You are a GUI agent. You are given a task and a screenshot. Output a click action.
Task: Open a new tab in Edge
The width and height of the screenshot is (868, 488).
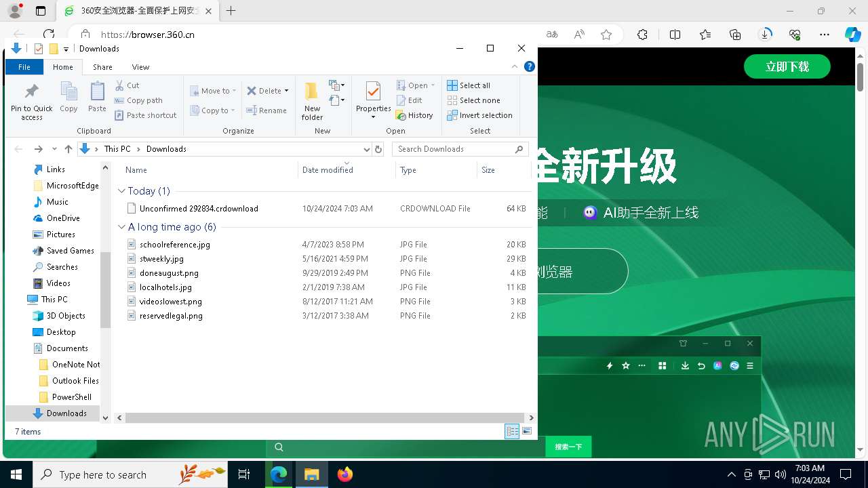pos(231,11)
